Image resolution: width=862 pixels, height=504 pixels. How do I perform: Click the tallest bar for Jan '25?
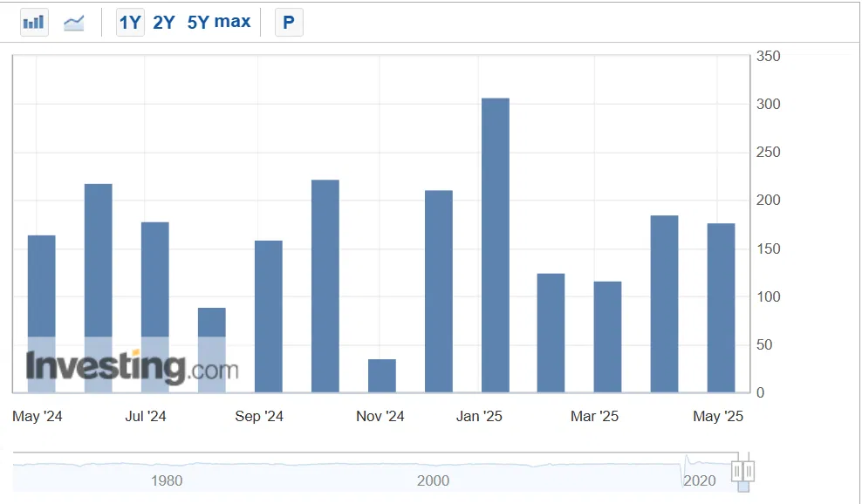point(496,245)
